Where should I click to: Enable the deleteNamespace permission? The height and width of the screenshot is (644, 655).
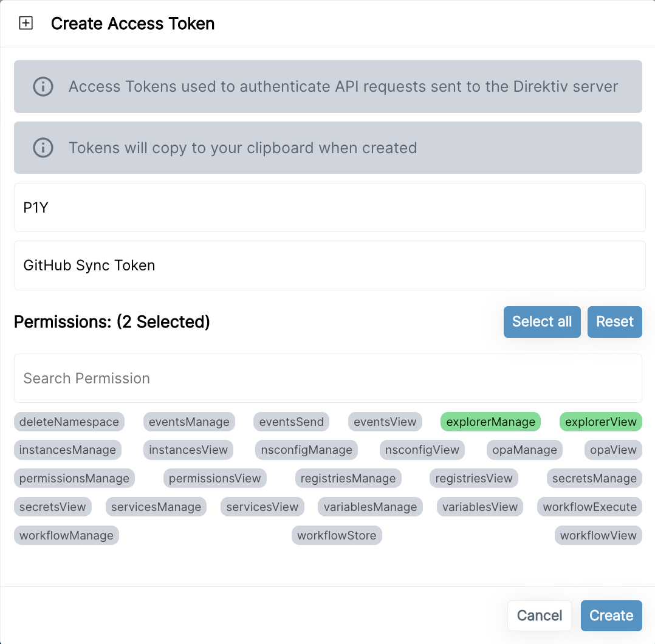[x=69, y=422]
